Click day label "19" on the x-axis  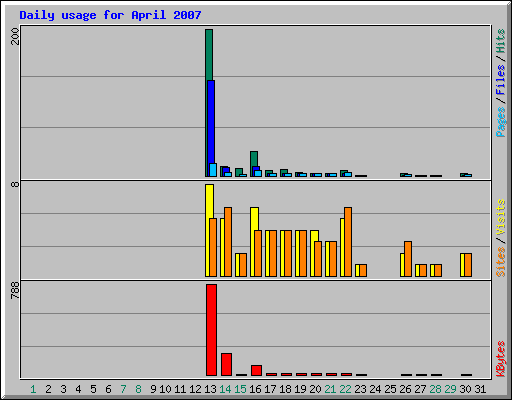click(300, 389)
